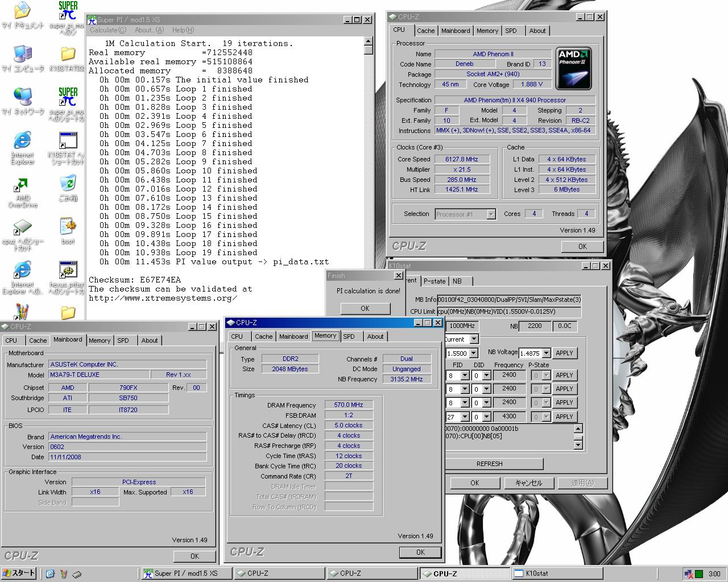728x582 pixels.
Task: Open the FID dropdown showing 27
Action: click(465, 417)
